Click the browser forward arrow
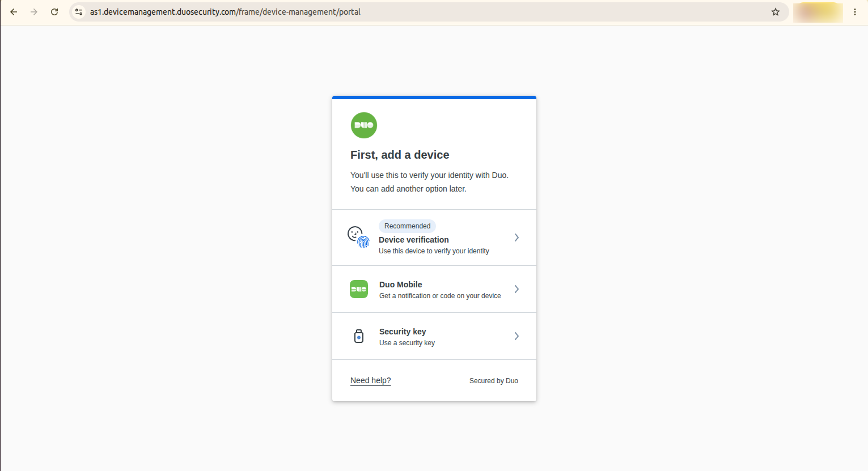Viewport: 868px width, 471px height. click(34, 12)
